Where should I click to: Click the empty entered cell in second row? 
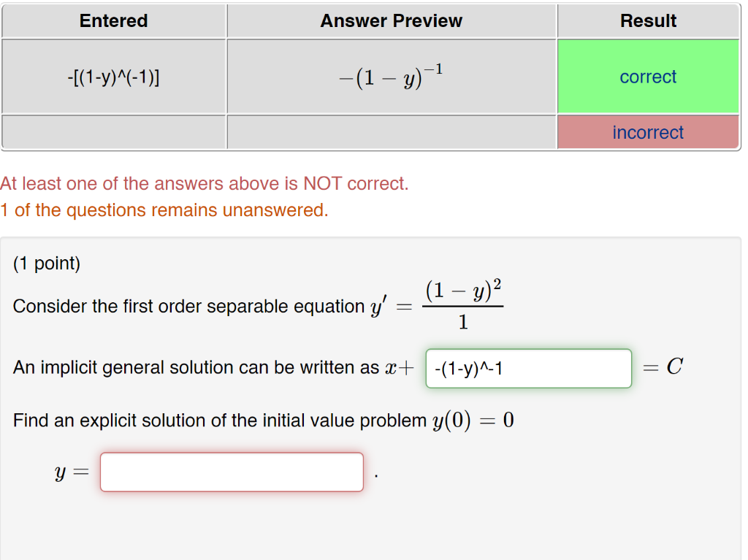tap(113, 132)
